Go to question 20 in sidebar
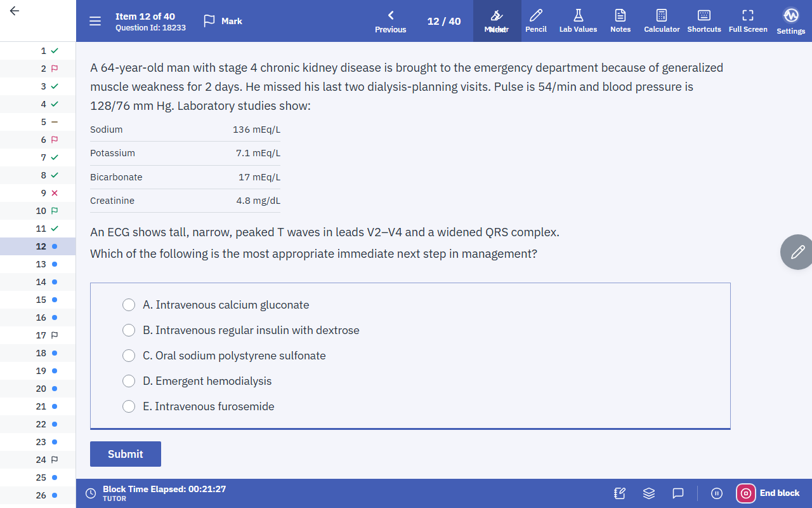This screenshot has height=508, width=812. click(x=38, y=389)
